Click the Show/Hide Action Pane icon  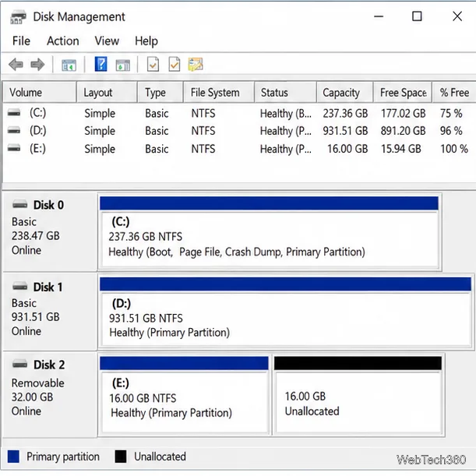(122, 65)
